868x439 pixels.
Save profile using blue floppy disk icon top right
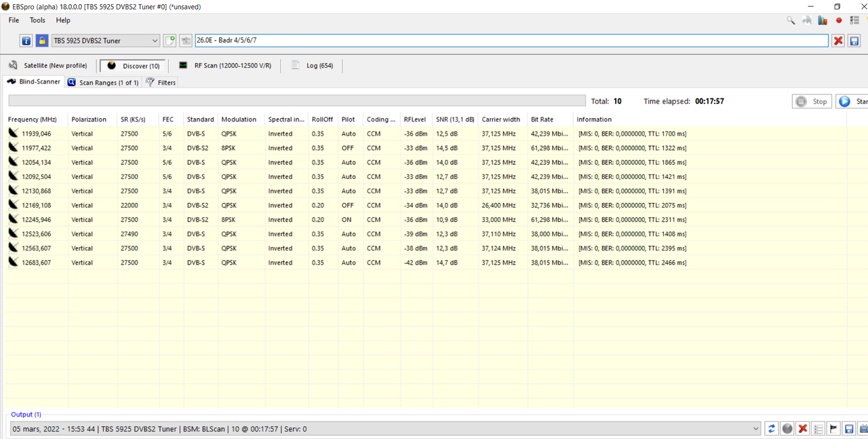pyautogui.click(x=854, y=41)
